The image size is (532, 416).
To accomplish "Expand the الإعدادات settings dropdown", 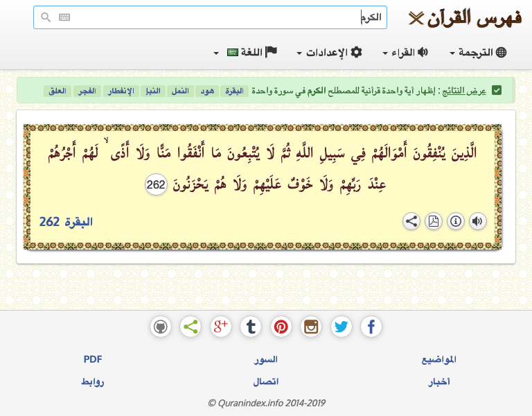I will 330,53.
